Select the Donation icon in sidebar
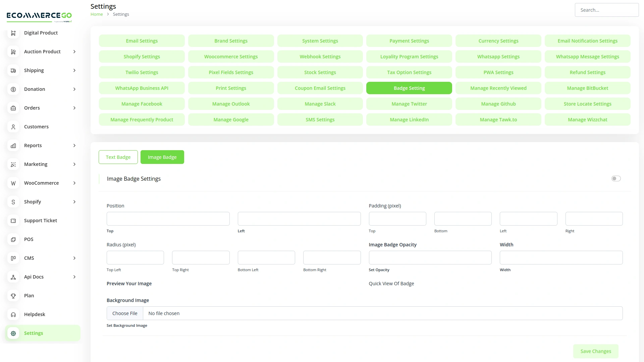 click(13, 89)
